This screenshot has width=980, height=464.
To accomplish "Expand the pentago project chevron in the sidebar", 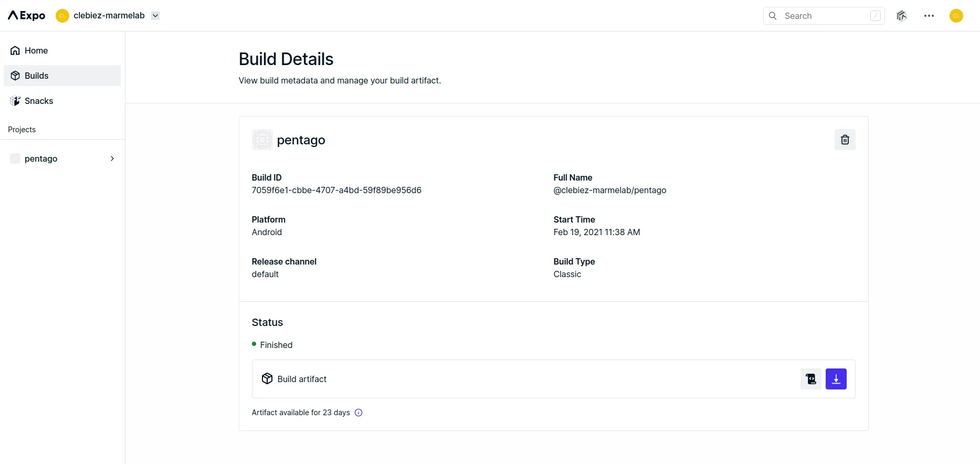I will click(x=112, y=159).
